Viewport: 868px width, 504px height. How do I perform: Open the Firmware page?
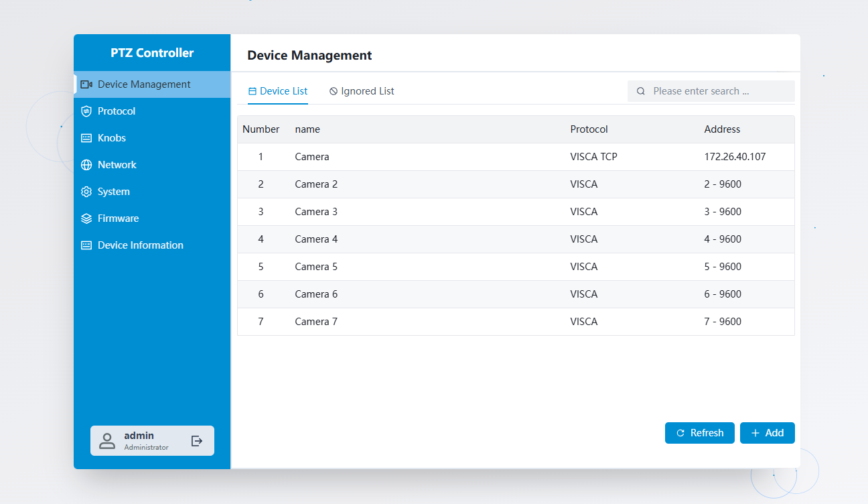[x=152, y=218]
